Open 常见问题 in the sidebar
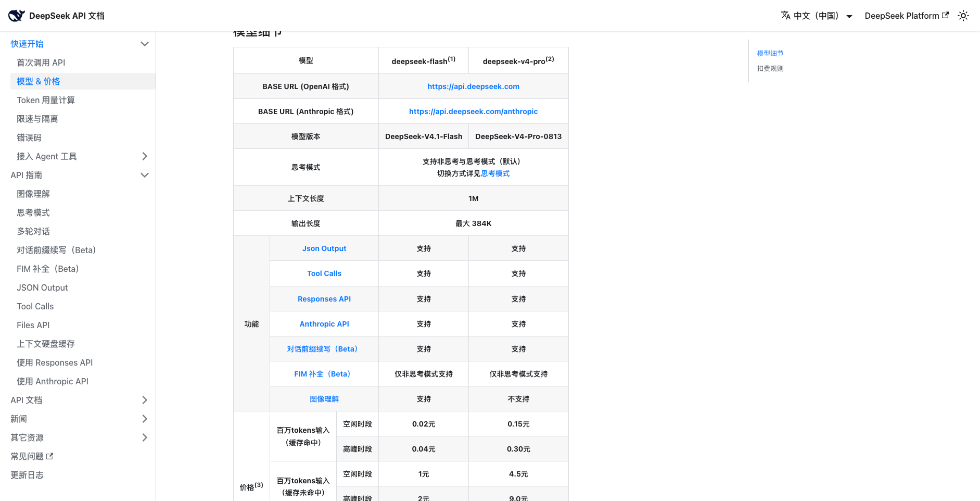The height and width of the screenshot is (501, 980). (x=27, y=456)
